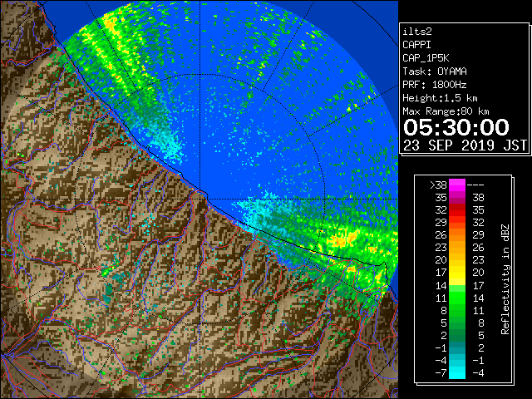Click the '>38' legend value
The image size is (532, 399).
click(x=438, y=185)
